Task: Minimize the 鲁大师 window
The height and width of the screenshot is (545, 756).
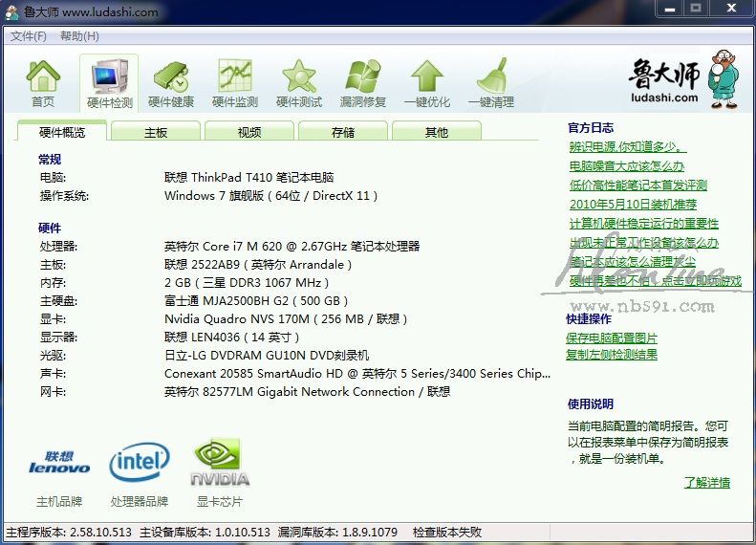Action: (669, 9)
